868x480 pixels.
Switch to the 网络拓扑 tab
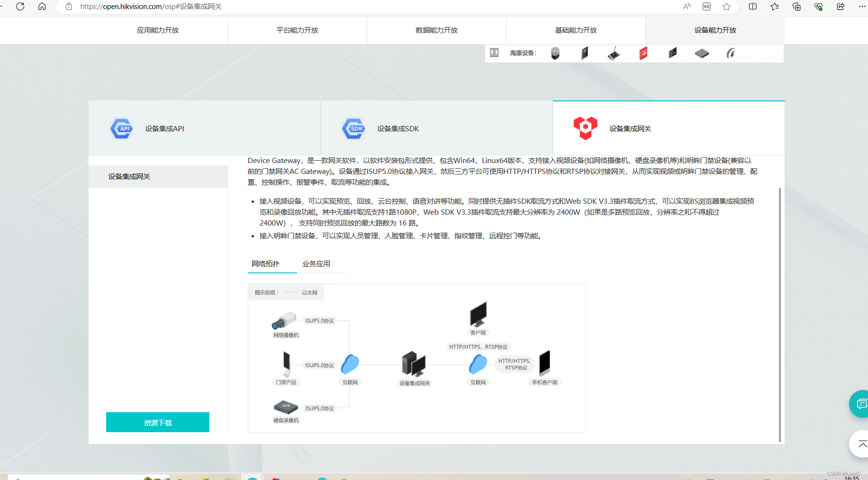(266, 264)
